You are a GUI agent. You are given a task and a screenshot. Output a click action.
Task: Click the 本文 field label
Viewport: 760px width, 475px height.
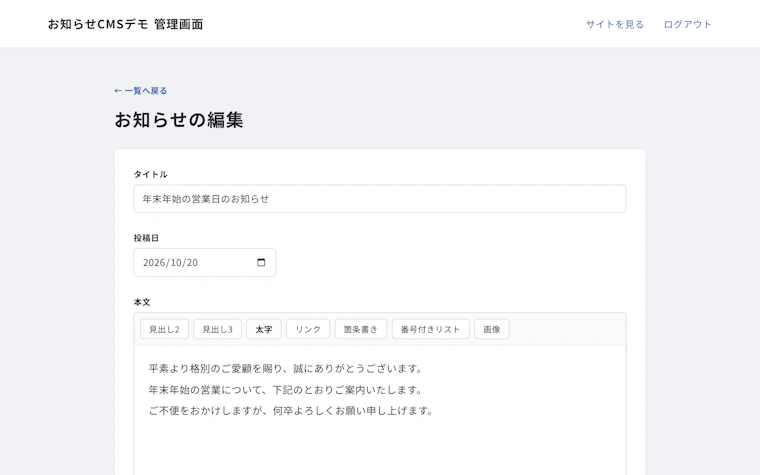point(142,302)
